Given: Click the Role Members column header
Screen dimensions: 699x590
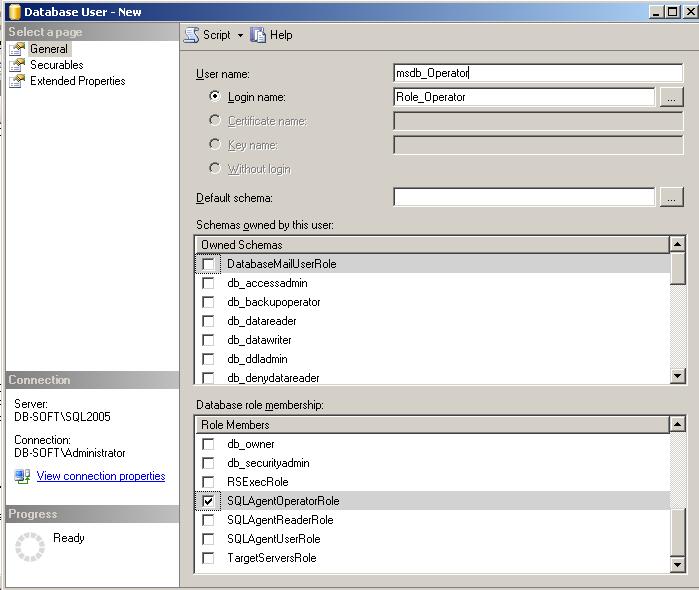Looking at the screenshot, I should [432, 425].
